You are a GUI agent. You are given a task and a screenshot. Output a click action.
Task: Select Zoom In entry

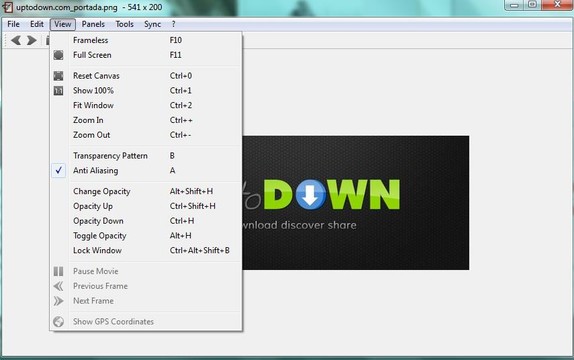coord(146,120)
